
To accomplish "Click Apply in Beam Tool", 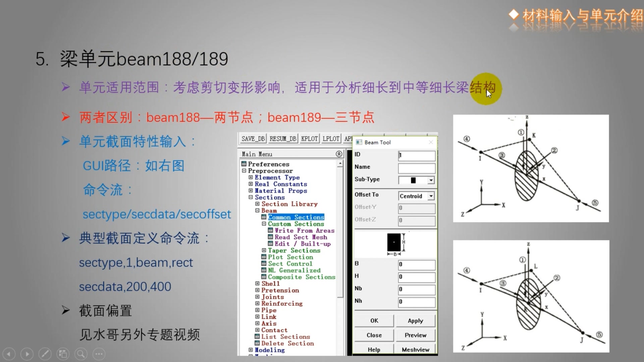I will (416, 321).
